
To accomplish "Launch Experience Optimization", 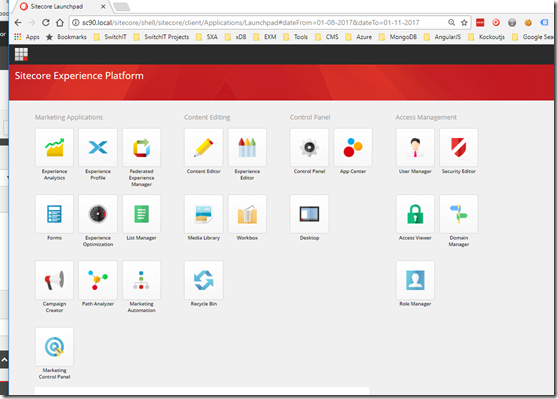I will tap(98, 214).
